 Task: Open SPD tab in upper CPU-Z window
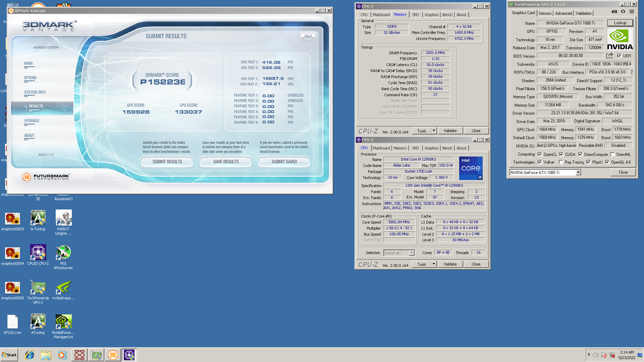[x=415, y=15]
